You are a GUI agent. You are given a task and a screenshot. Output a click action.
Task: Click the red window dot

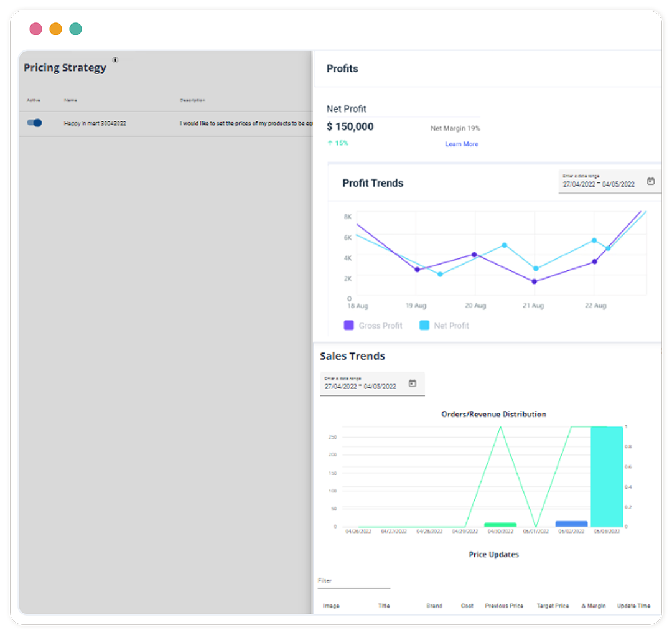(36, 29)
